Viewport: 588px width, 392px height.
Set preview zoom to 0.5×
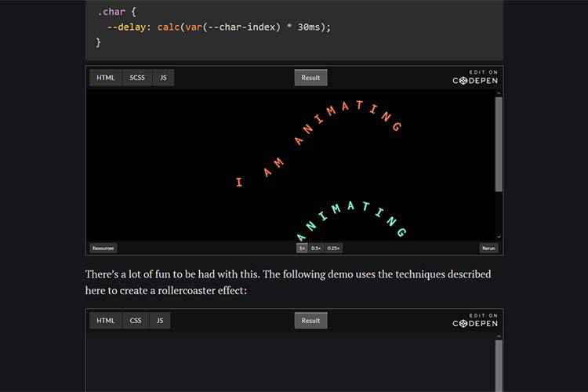[316, 248]
